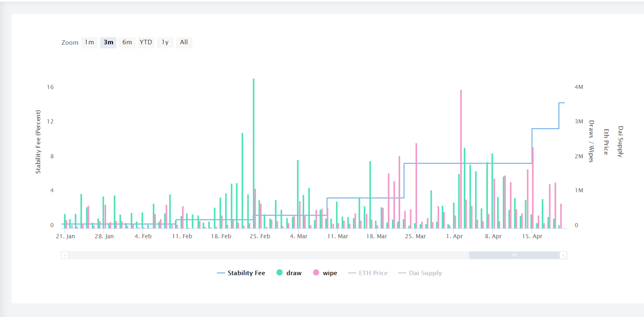This screenshot has height=317, width=644.
Task: Choose the YTD zoom range
Action: point(146,42)
